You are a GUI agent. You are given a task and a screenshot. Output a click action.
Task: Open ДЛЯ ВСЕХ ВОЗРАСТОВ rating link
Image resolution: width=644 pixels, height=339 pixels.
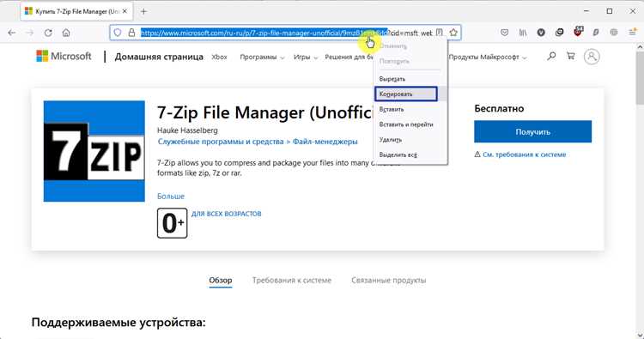(x=227, y=214)
